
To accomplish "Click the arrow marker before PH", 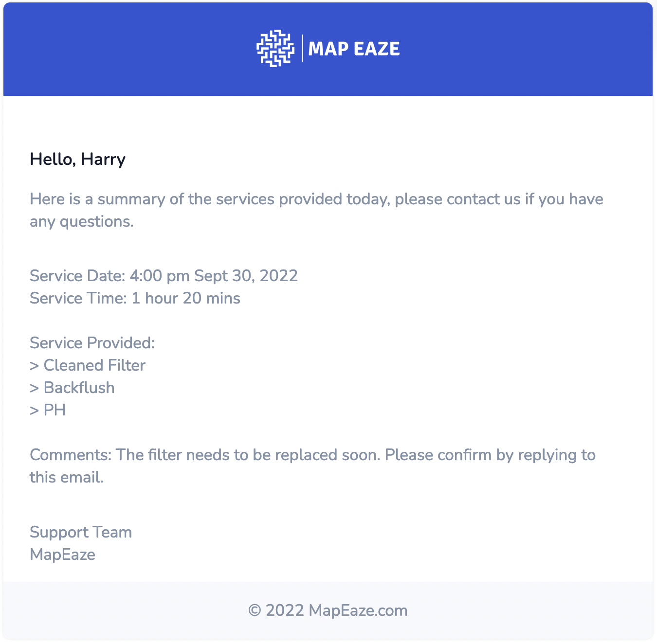I will pos(34,411).
